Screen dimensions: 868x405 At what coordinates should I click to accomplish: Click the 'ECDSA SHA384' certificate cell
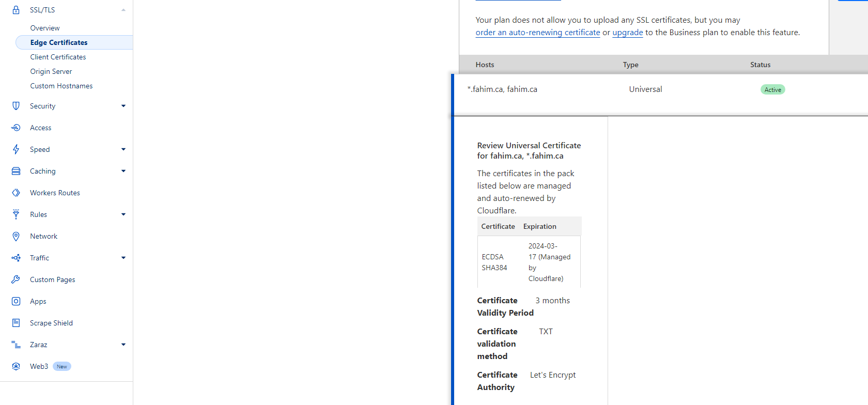pos(494,262)
